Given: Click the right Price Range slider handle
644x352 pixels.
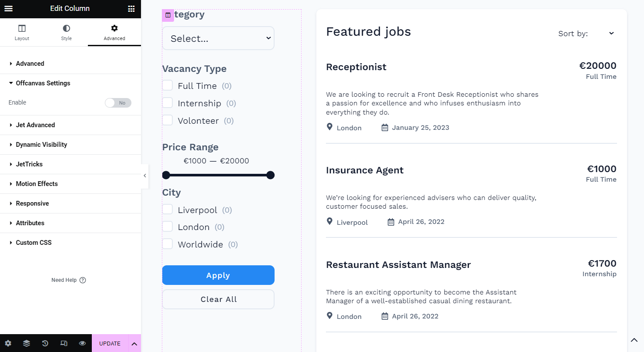Looking at the screenshot, I should [270, 175].
